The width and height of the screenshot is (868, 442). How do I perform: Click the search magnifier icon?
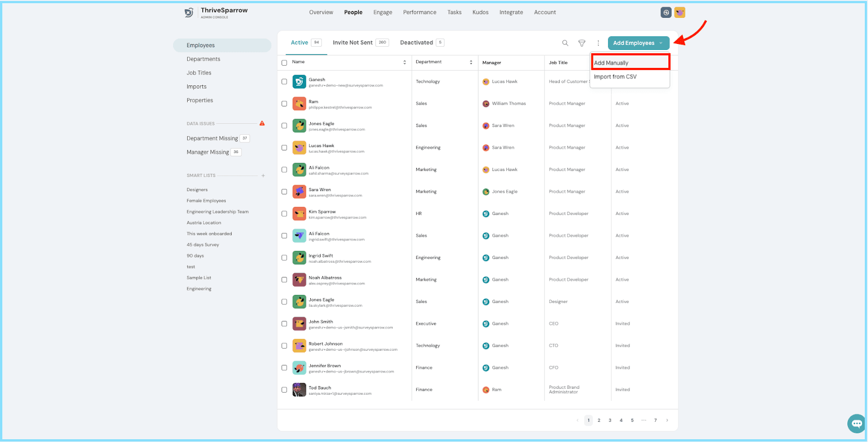pyautogui.click(x=565, y=43)
